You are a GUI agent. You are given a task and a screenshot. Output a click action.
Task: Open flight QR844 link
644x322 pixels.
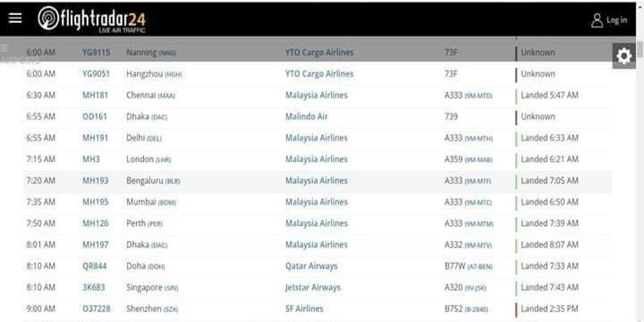[95, 266]
